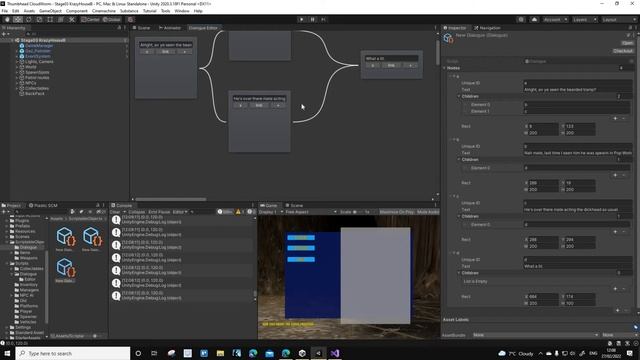Screen dimensions: 640x360
Task: Select the Rotate tool in Unity toolbar
Action: [28, 19]
